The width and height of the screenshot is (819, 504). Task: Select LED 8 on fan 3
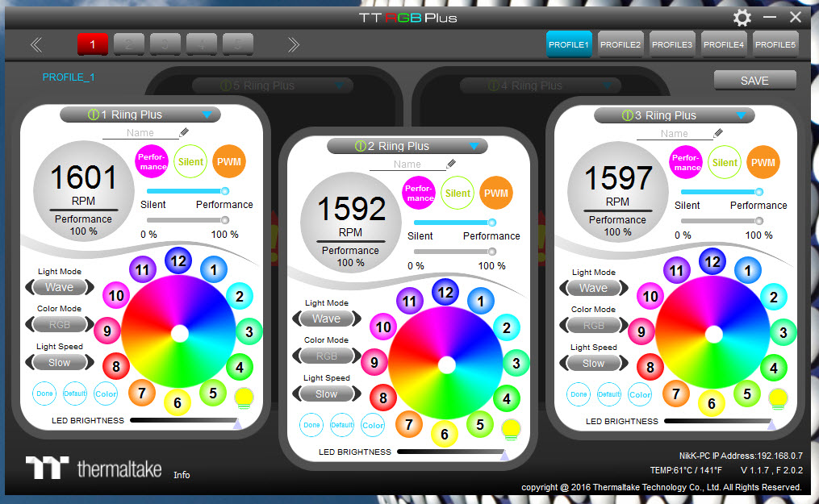pos(650,367)
